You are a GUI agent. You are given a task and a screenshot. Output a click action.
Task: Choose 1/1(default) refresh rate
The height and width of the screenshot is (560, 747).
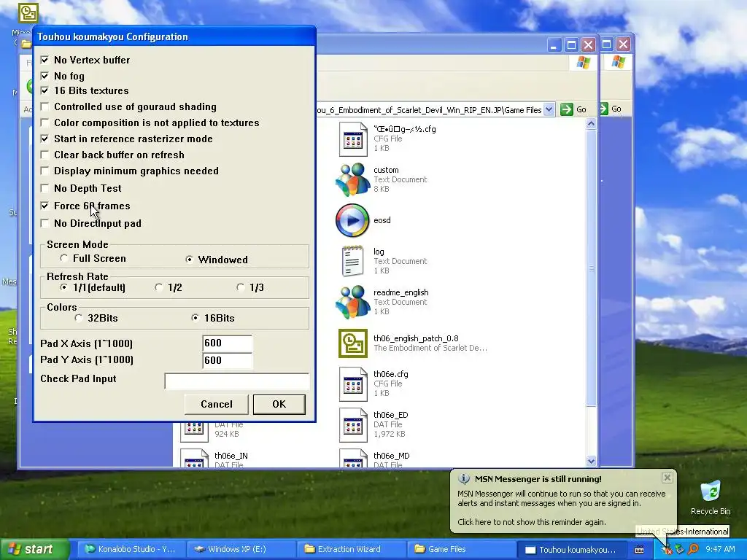[64, 287]
